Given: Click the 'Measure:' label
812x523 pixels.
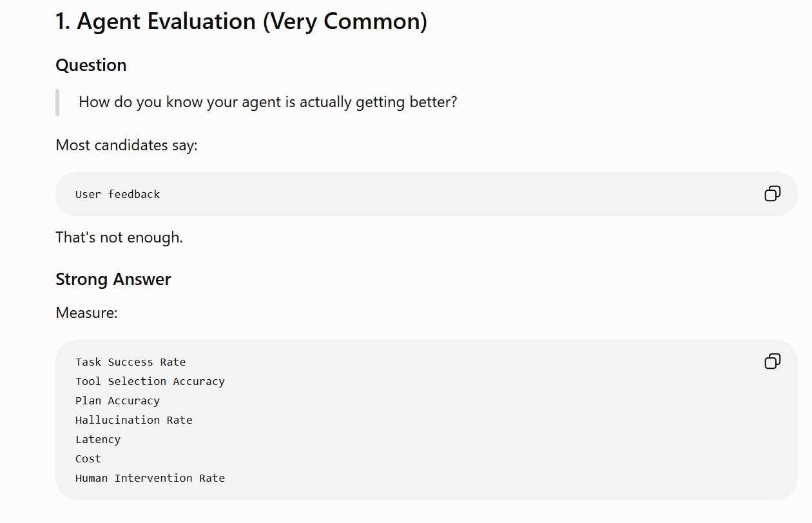Looking at the screenshot, I should tap(86, 313).
